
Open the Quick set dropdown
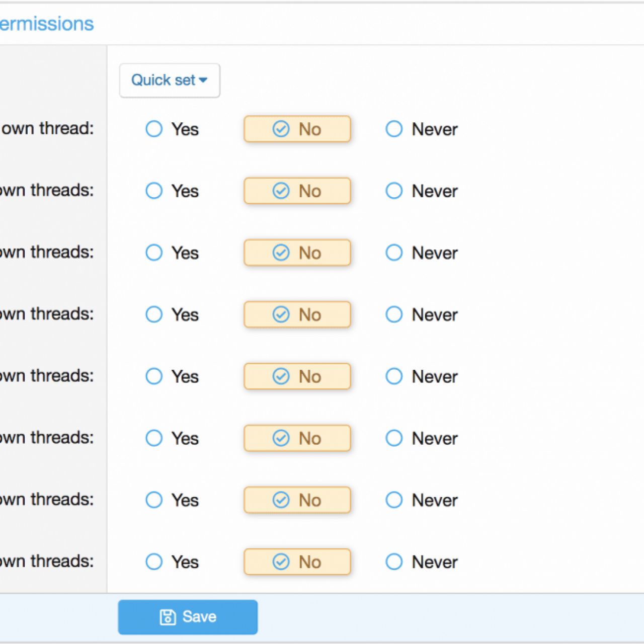coord(170,80)
